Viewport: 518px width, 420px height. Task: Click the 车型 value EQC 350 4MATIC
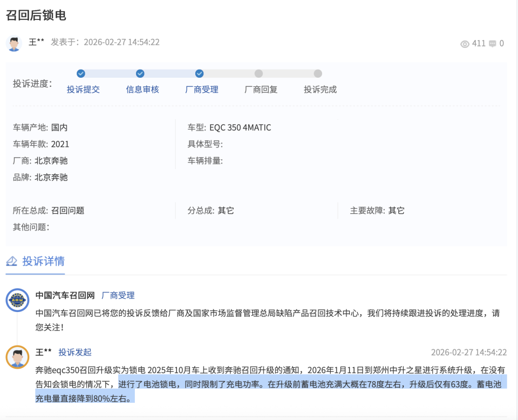(240, 127)
